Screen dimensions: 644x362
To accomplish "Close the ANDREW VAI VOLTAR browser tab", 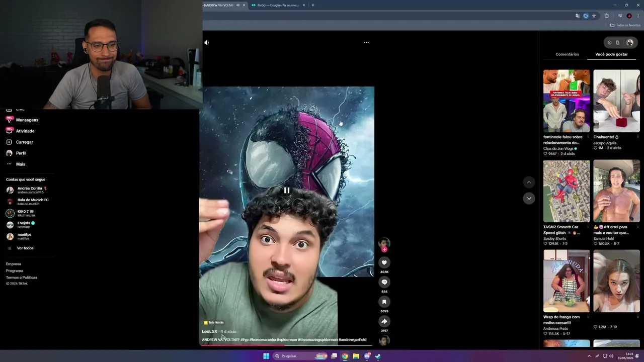I will tap(244, 5).
